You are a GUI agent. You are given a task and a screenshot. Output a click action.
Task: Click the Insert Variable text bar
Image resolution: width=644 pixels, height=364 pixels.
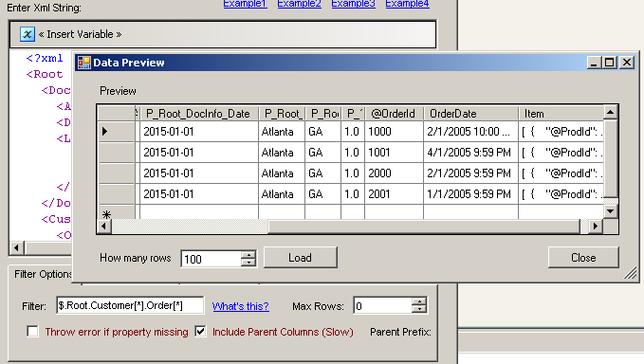point(223,34)
